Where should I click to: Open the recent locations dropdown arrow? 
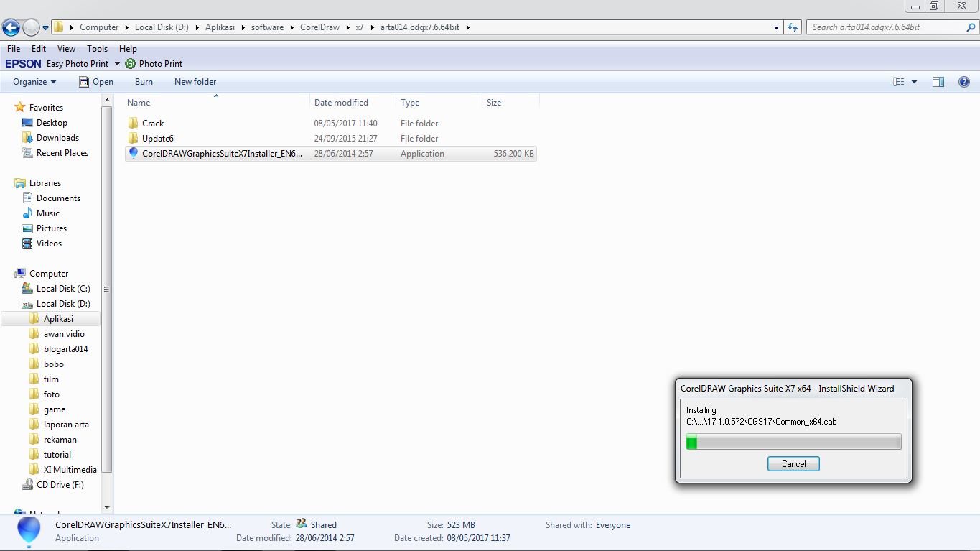[46, 28]
